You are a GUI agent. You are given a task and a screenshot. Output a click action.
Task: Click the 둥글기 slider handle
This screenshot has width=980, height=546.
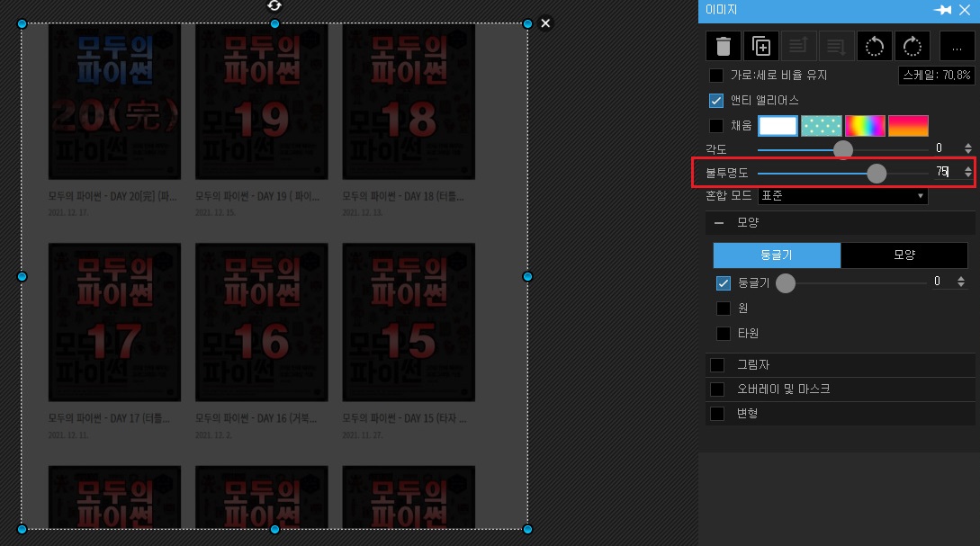point(786,283)
